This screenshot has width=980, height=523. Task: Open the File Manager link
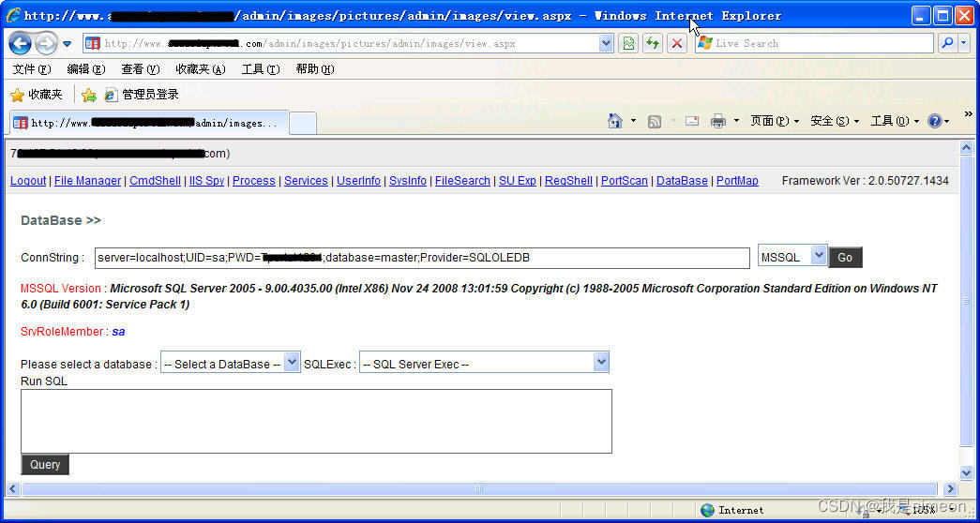(x=87, y=181)
